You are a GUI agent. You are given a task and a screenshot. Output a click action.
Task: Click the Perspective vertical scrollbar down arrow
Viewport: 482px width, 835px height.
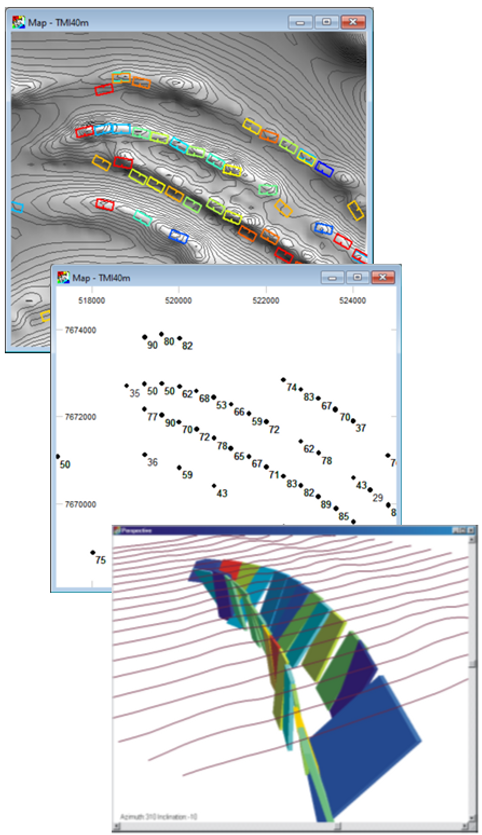coord(472,817)
